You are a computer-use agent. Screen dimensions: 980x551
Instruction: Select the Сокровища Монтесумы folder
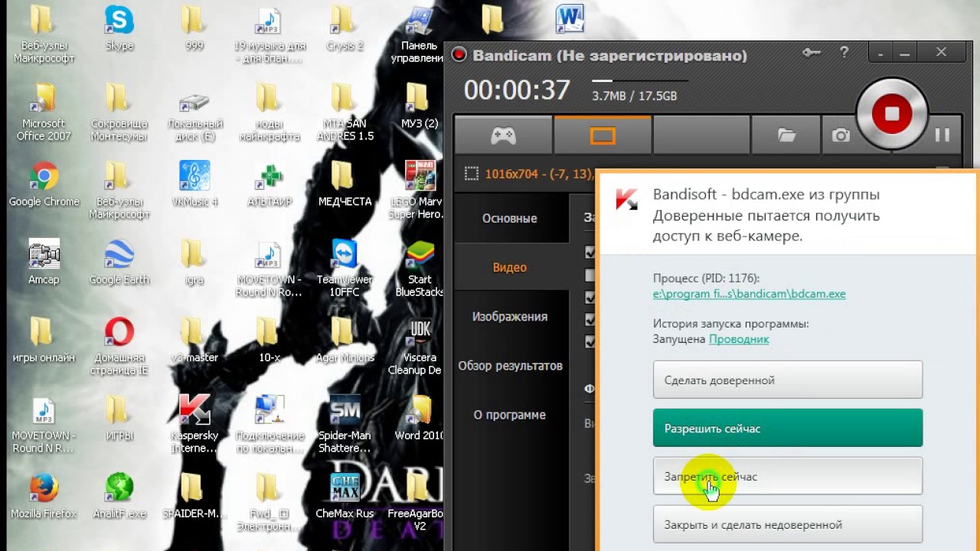coord(119,113)
